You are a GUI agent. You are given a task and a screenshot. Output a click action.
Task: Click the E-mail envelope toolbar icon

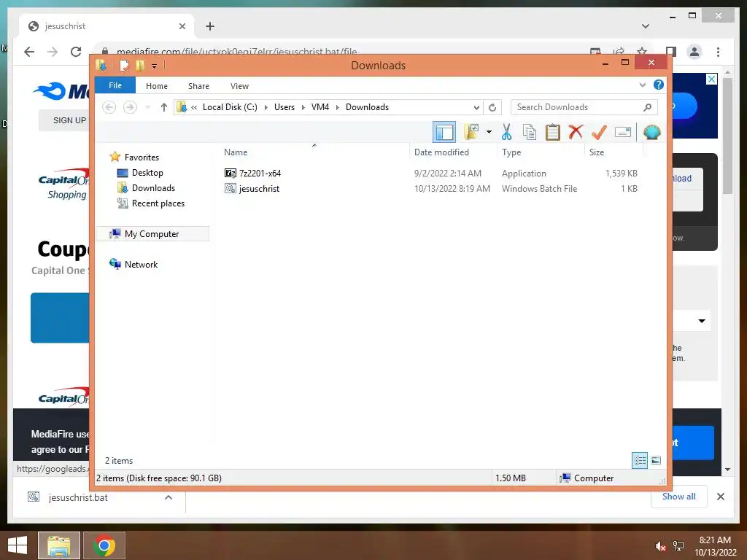623,132
